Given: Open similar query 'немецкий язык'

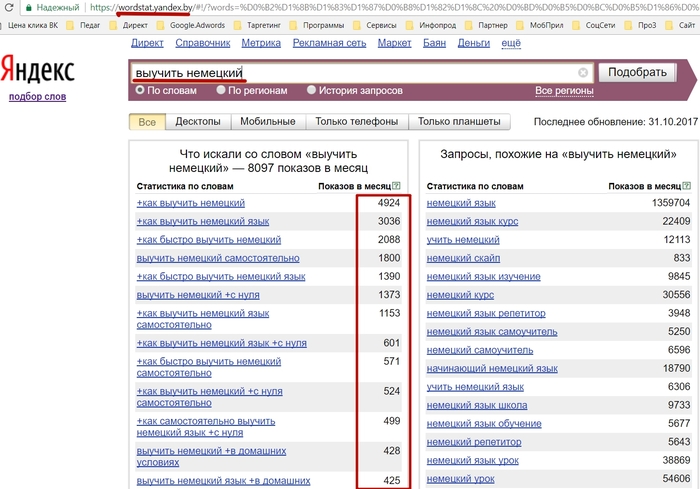Looking at the screenshot, I should tap(461, 203).
